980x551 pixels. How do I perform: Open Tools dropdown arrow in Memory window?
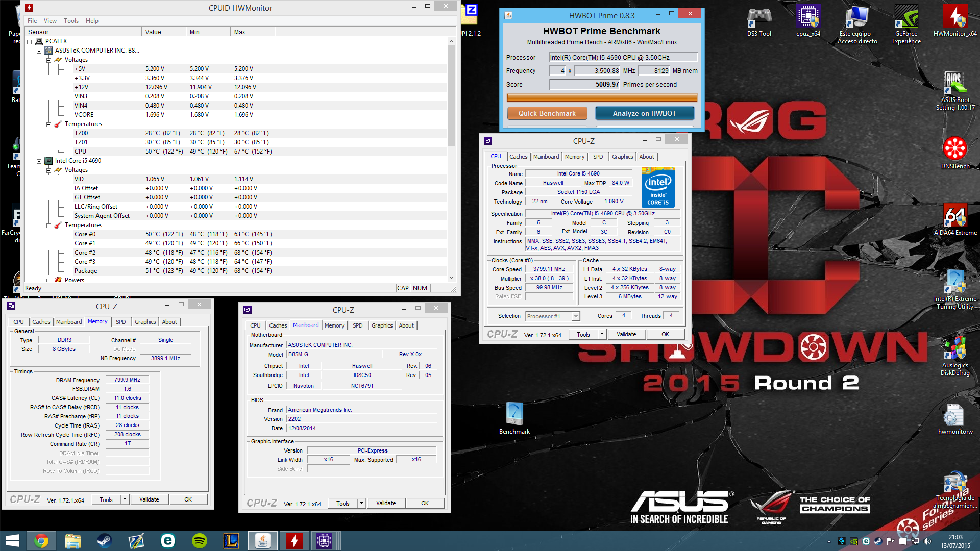(x=125, y=499)
